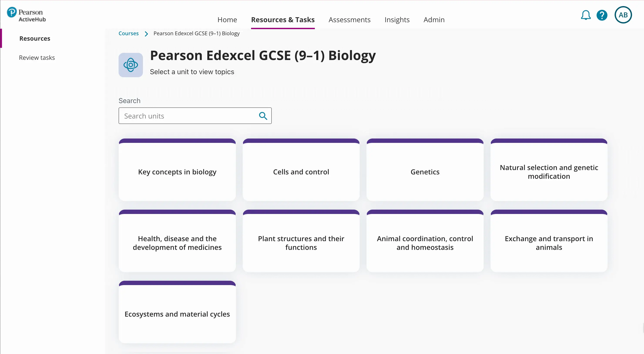Viewport: 644px width, 354px height.
Task: Open Exchange and transport in animals unit
Action: click(548, 243)
